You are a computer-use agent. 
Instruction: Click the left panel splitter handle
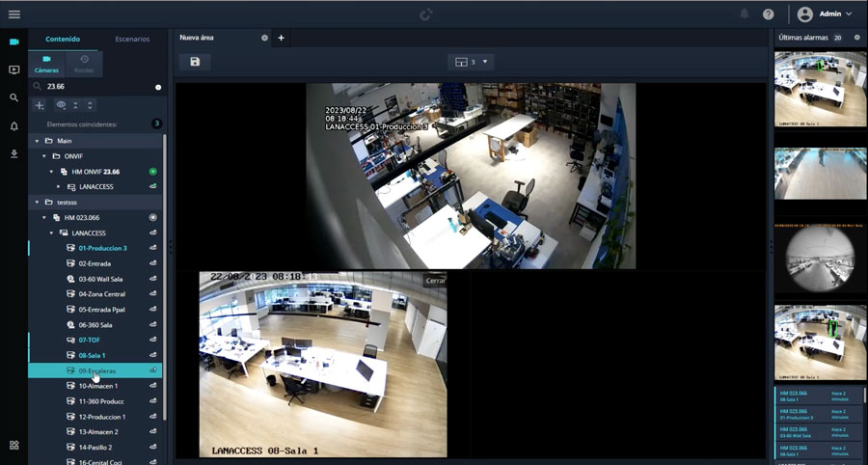coord(170,247)
